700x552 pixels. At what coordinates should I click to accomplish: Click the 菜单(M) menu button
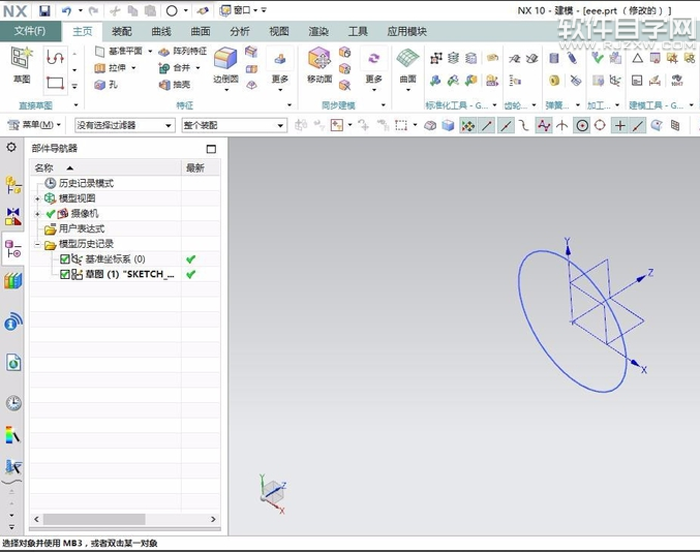tap(35, 125)
